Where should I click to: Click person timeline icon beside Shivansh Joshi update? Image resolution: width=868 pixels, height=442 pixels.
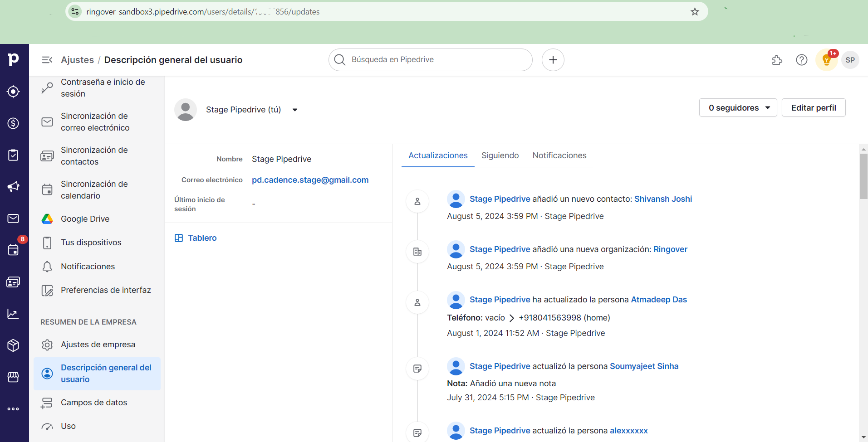pos(417,201)
